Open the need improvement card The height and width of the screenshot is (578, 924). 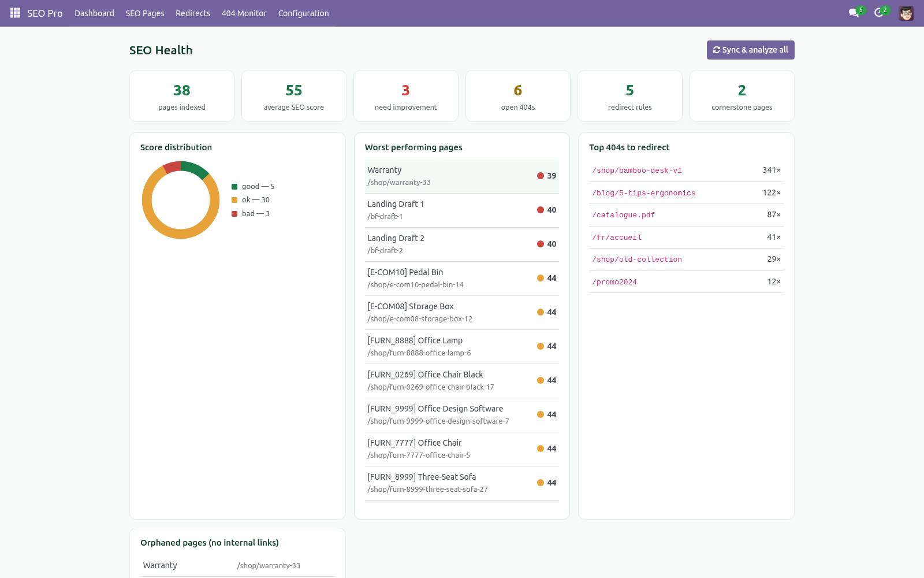pyautogui.click(x=406, y=96)
